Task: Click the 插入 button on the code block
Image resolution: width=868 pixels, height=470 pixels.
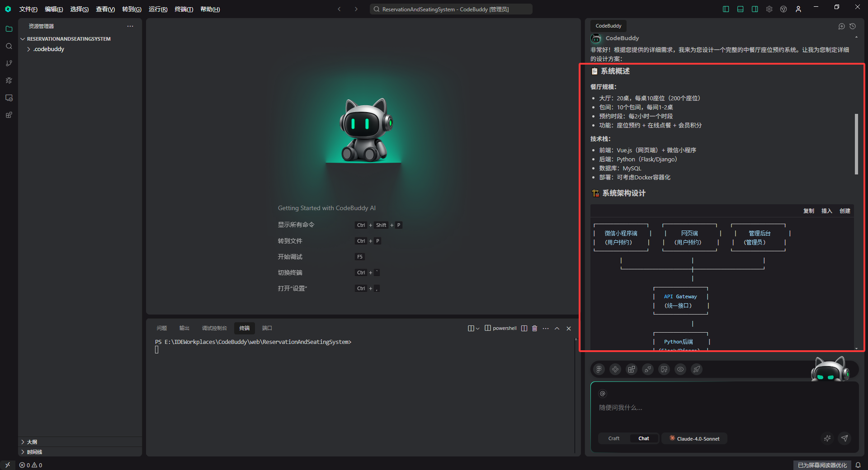Action: (826, 211)
